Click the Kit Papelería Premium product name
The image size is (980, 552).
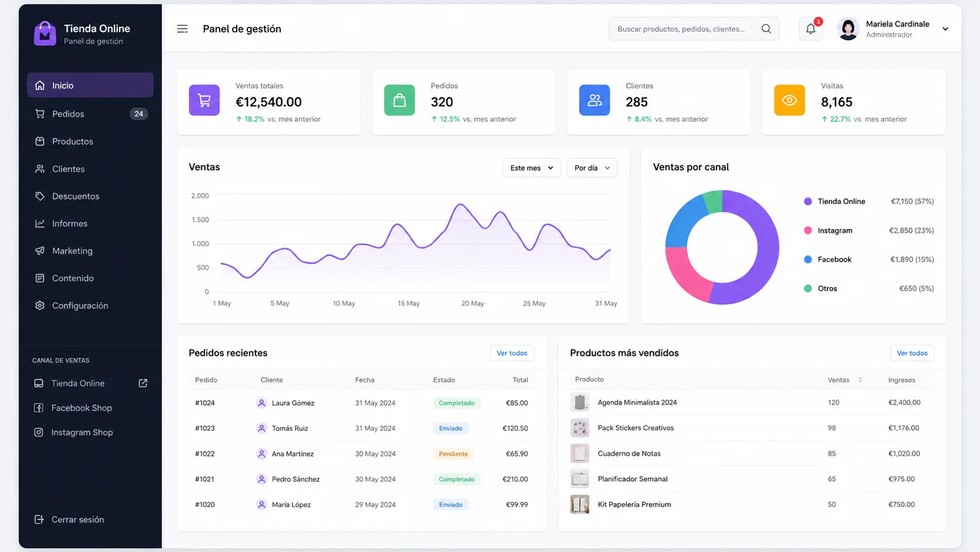[634, 504]
